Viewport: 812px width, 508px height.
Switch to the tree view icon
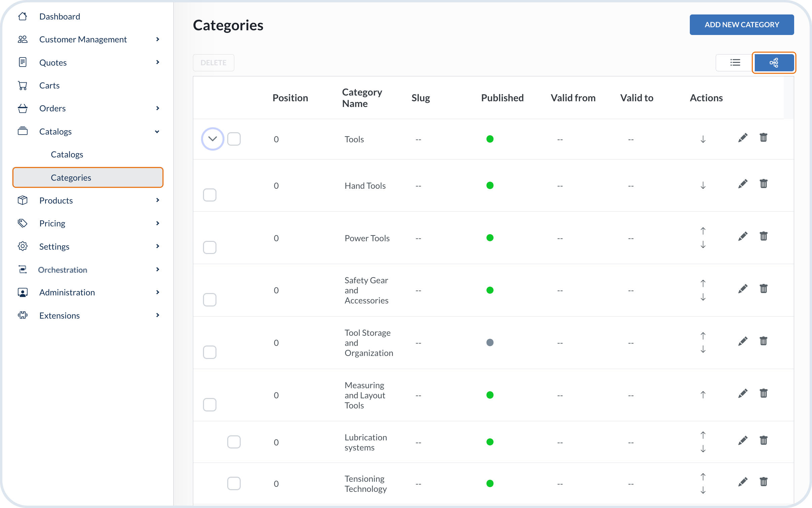774,63
